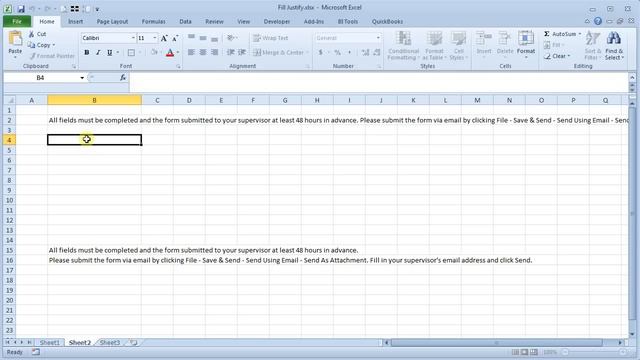This screenshot has width=640, height=360.
Task: Switch to the Page Layout tab
Action: (112, 21)
